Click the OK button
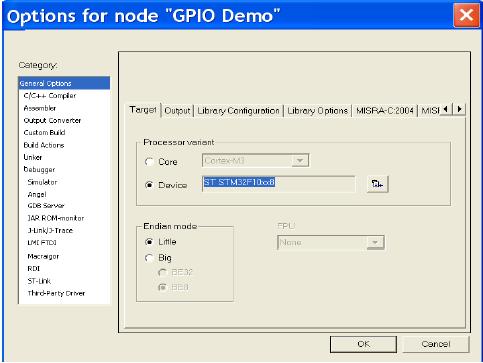 363,344
